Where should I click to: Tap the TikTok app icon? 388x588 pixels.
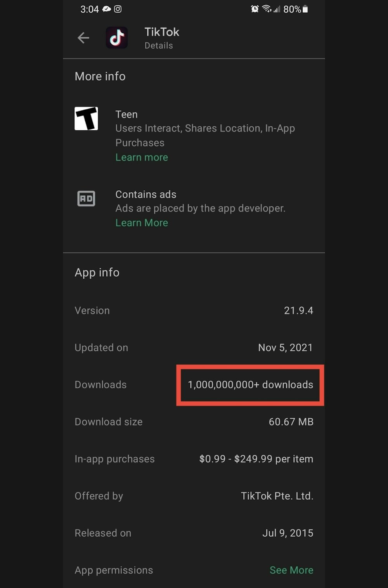117,38
